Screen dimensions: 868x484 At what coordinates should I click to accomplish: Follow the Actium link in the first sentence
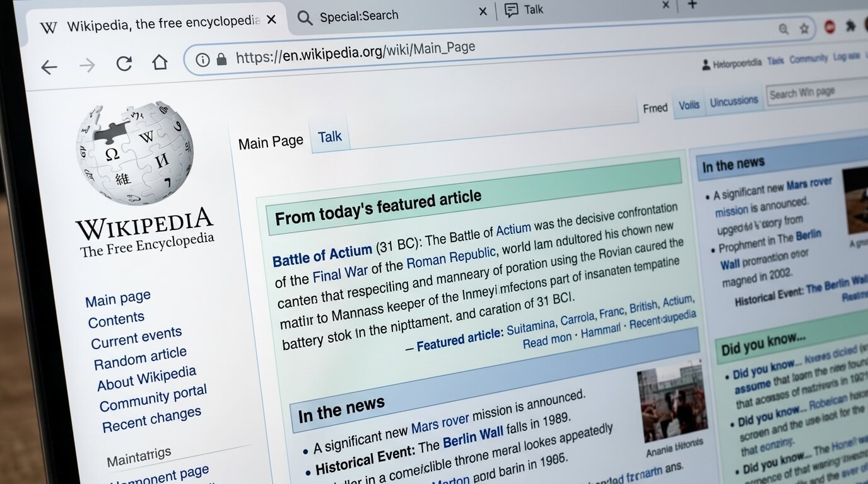click(x=513, y=228)
